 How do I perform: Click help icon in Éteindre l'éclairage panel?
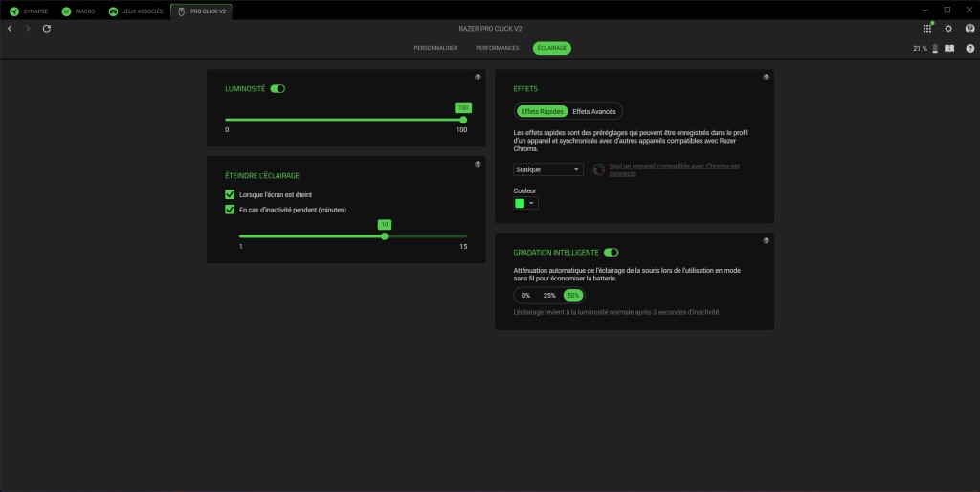point(478,164)
